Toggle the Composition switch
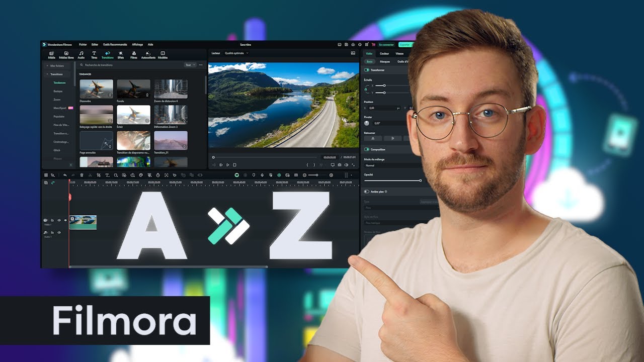This screenshot has height=362, width=644. (x=367, y=149)
